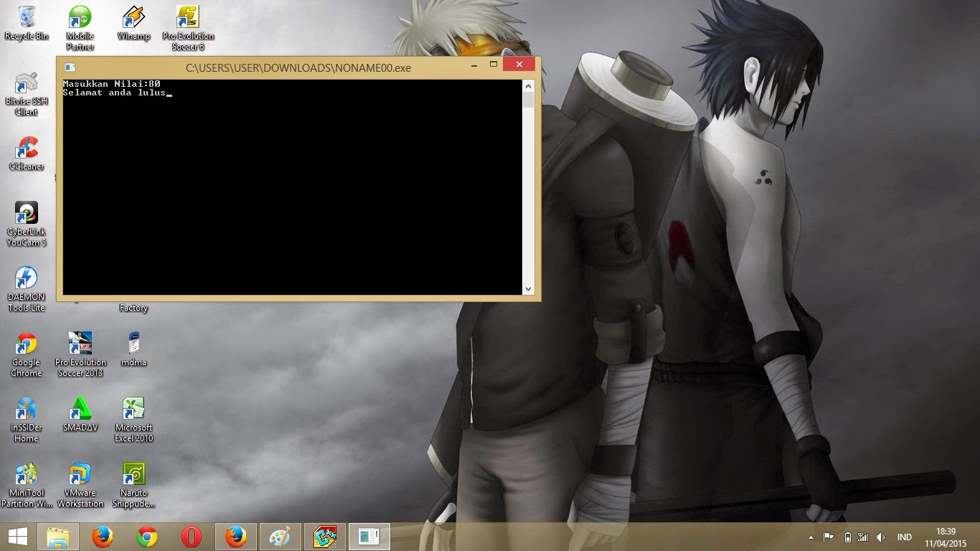
Task: Open the SMADAV desktop shortcut
Action: [80, 415]
